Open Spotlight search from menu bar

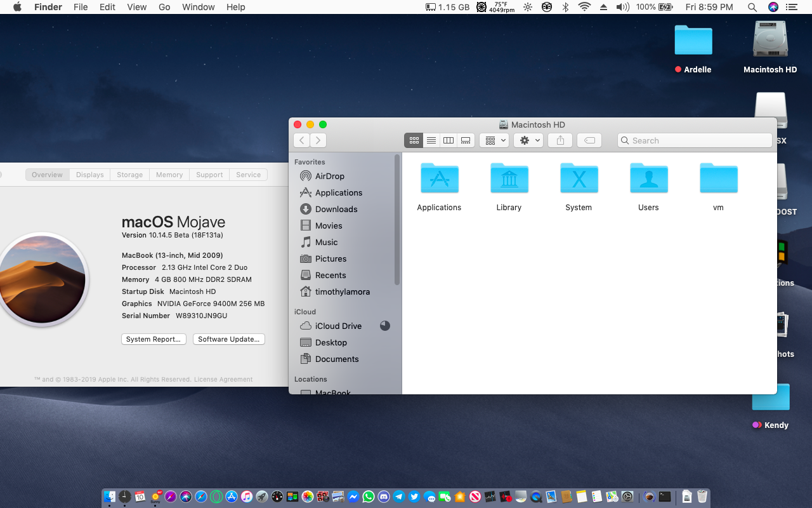tap(752, 7)
